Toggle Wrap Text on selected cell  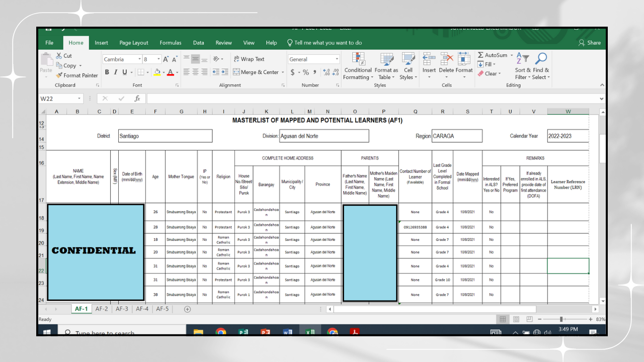pos(250,59)
